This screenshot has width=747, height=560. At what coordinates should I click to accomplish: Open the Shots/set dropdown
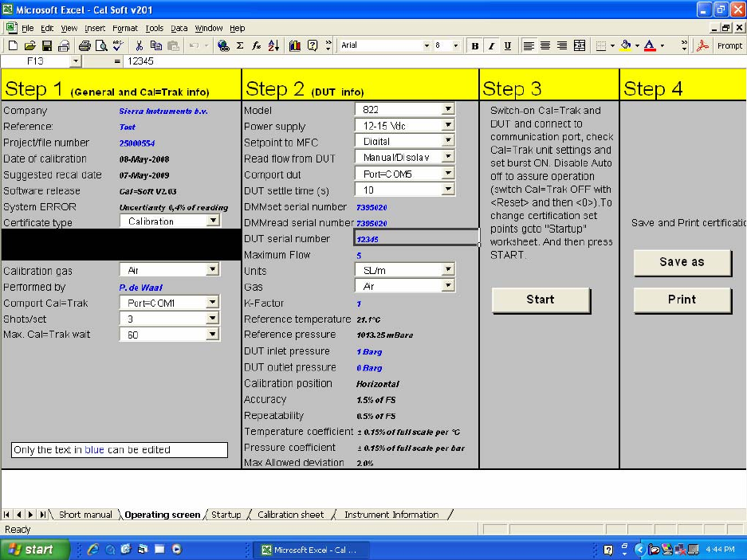pos(213,318)
